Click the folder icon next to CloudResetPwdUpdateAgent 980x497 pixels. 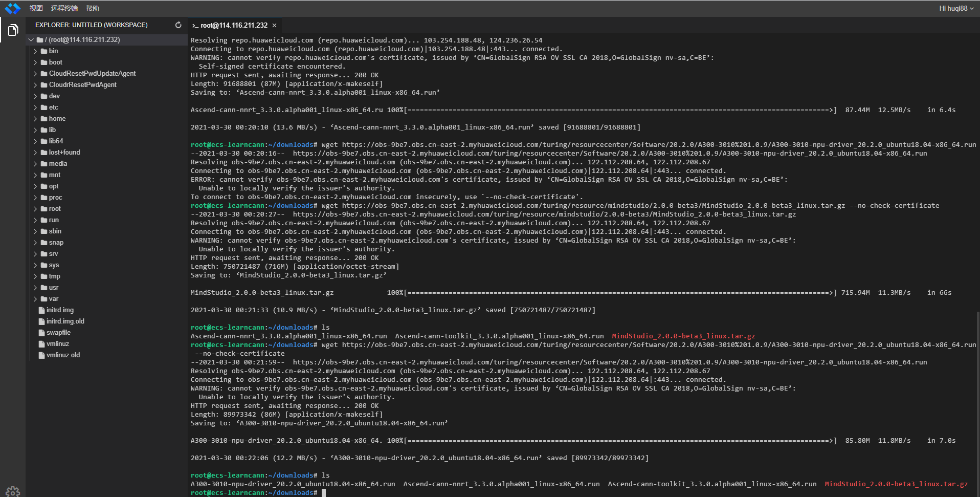[44, 74]
